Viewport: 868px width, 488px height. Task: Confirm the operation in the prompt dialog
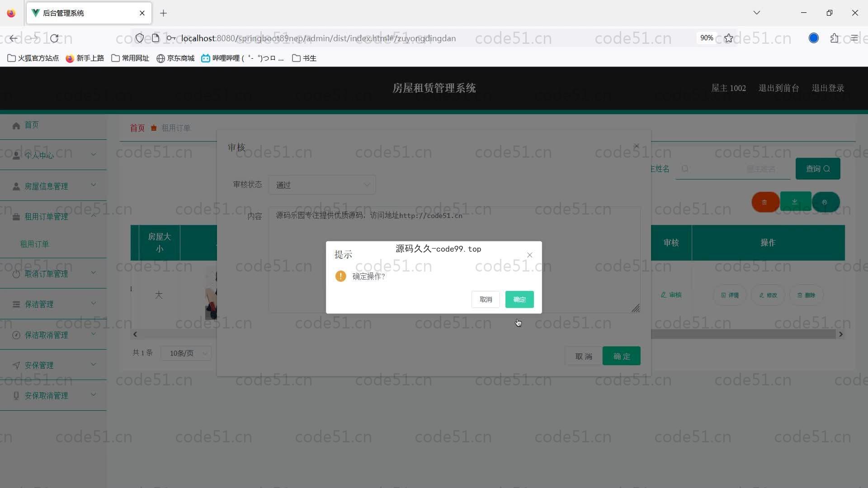click(519, 300)
